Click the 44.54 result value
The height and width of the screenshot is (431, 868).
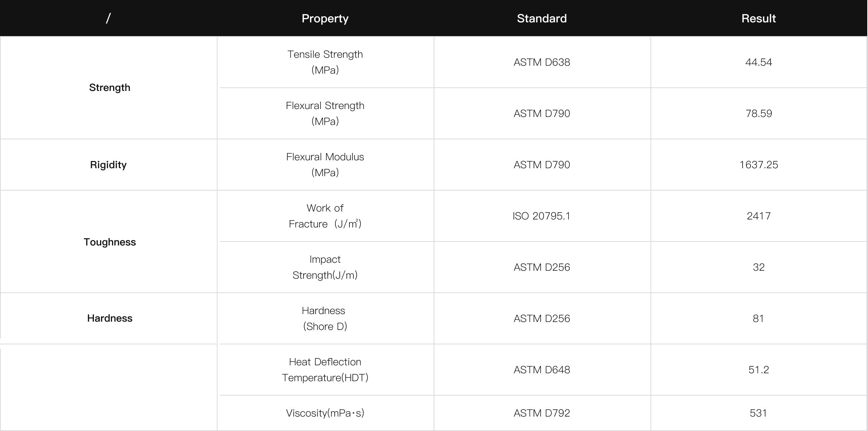(x=759, y=62)
